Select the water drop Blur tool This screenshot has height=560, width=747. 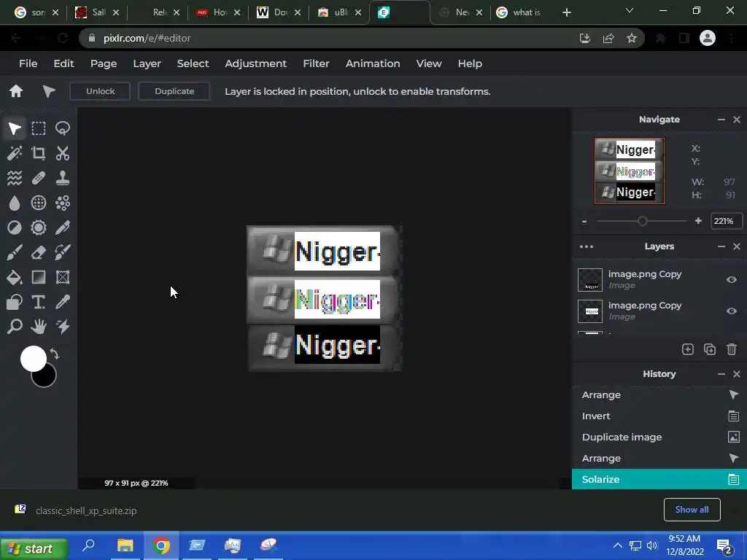(15, 203)
